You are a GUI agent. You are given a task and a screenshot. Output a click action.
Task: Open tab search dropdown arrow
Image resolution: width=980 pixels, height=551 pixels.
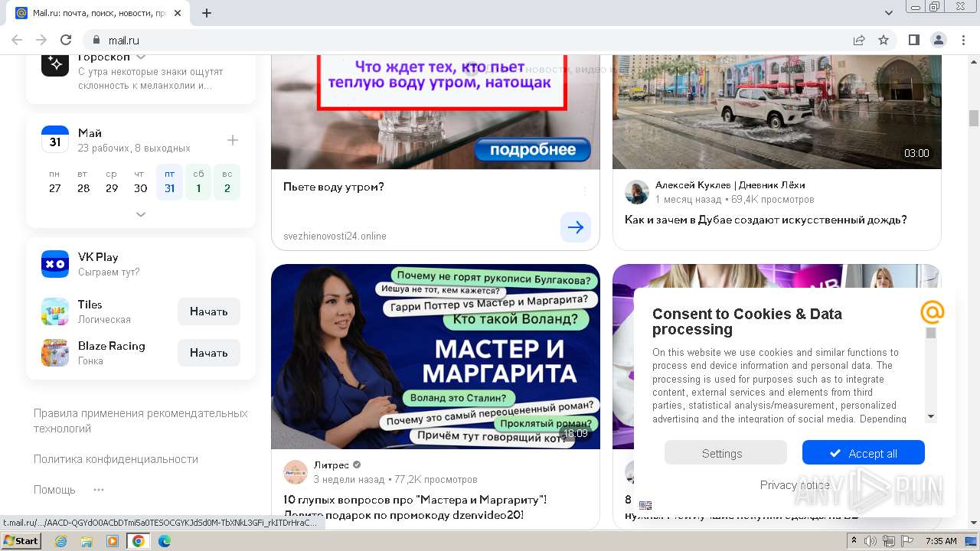[889, 13]
